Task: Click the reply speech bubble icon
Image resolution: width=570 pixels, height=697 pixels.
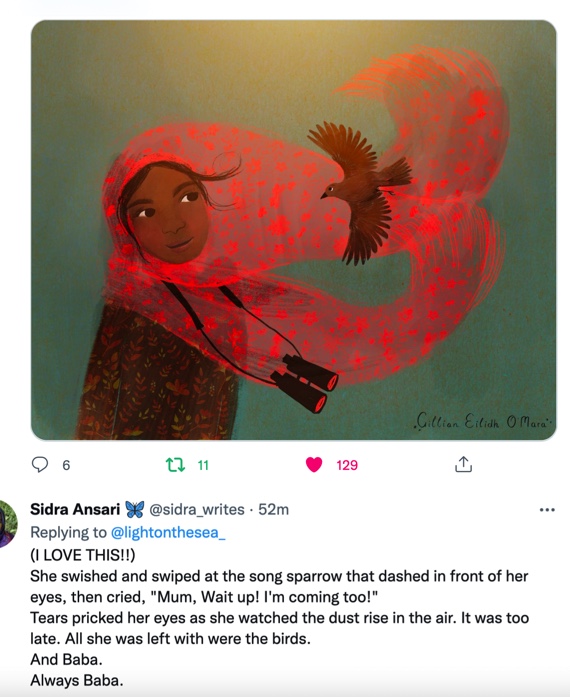Action: [40, 465]
